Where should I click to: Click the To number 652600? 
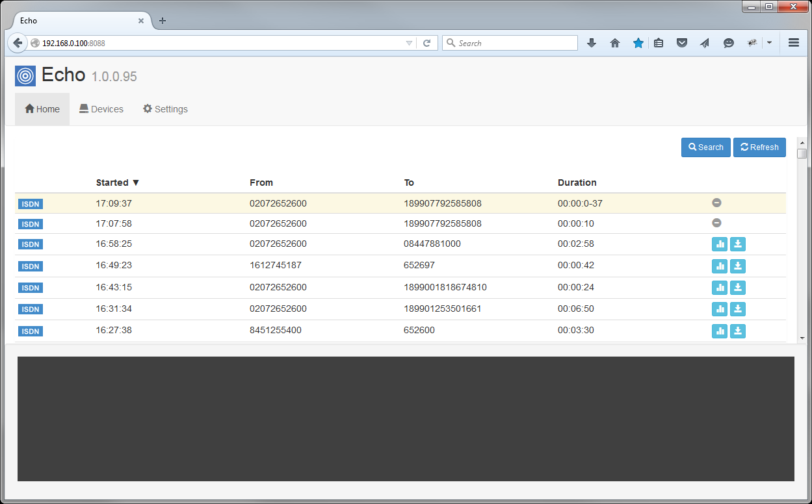pos(419,330)
